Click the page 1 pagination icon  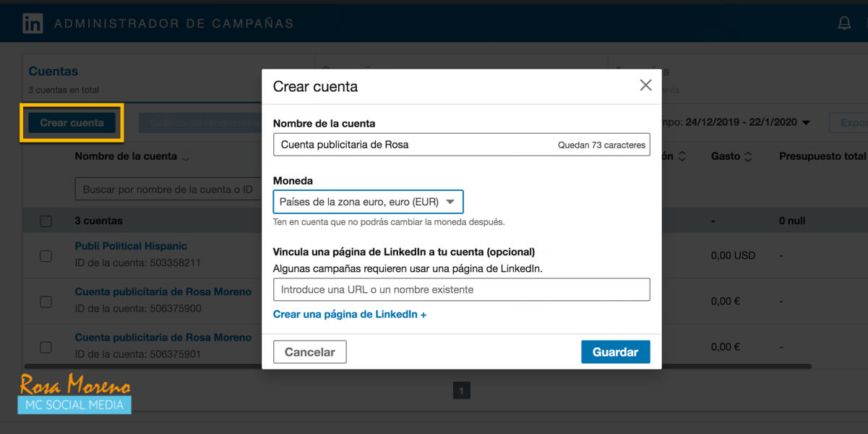[462, 390]
